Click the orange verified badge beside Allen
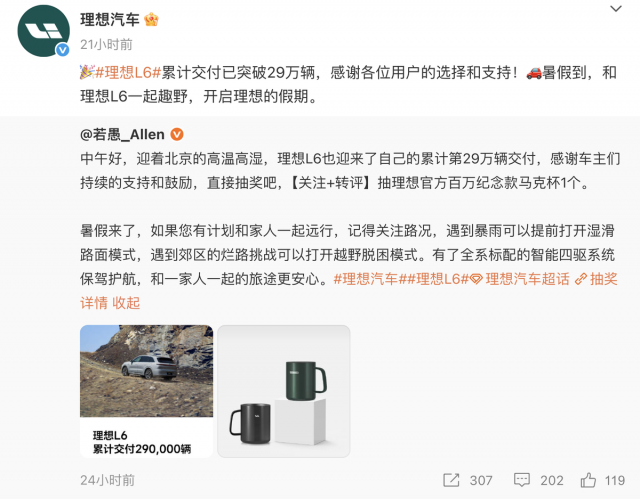 click(x=177, y=134)
